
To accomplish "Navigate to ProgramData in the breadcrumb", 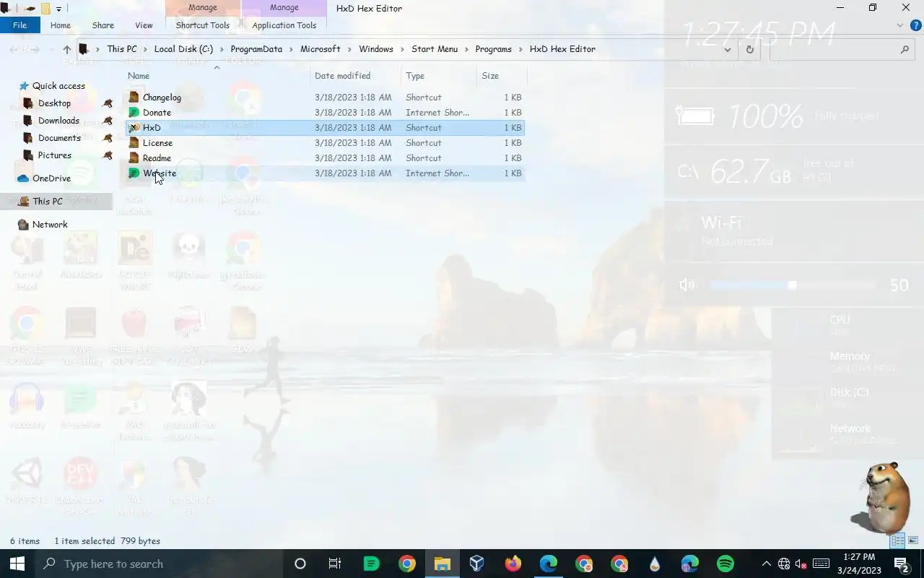I will click(256, 49).
